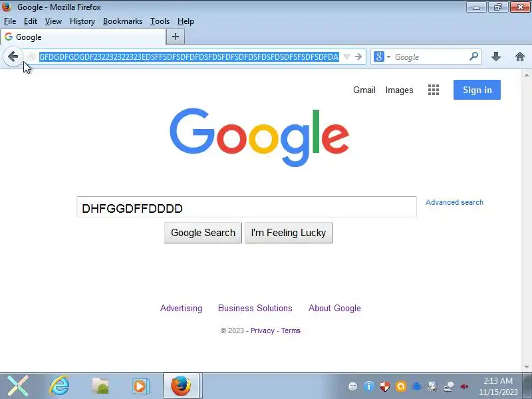Open the File menu
This screenshot has height=399, width=532.
click(10, 21)
